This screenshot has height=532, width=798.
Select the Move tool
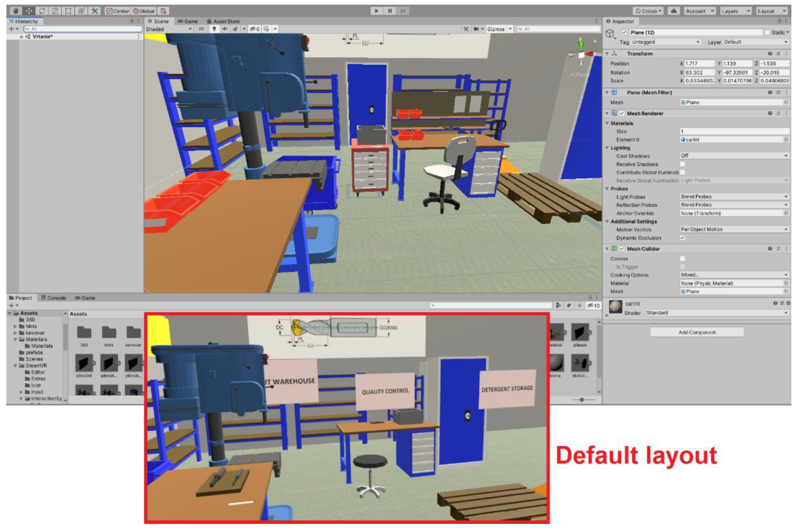point(29,11)
